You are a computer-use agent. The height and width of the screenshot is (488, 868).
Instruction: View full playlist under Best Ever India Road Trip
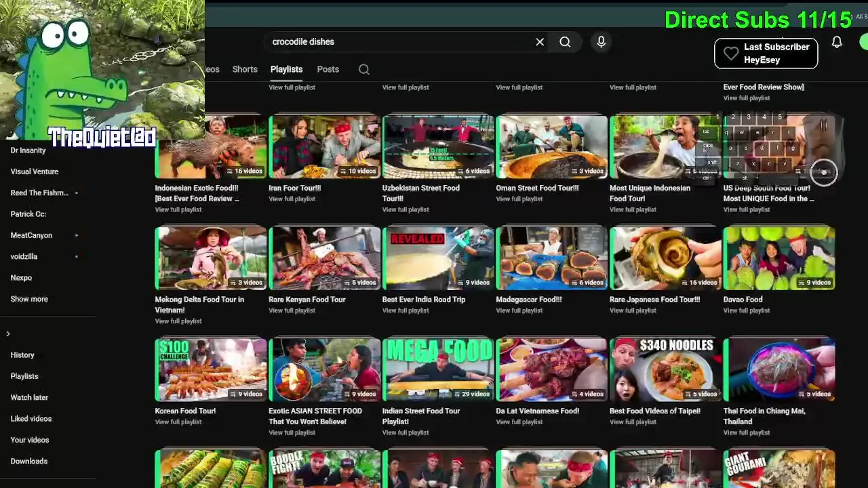(406, 310)
